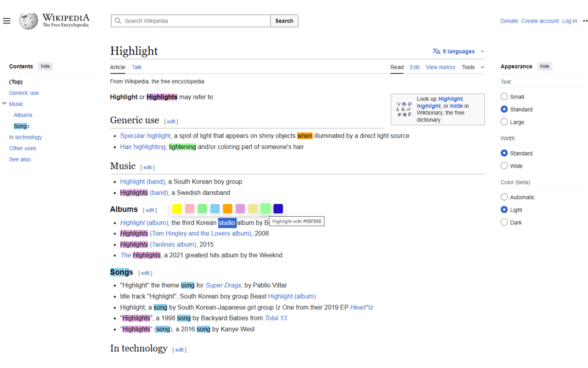
Task: Click the Wiktionary logo thumbnail
Action: 404,109
